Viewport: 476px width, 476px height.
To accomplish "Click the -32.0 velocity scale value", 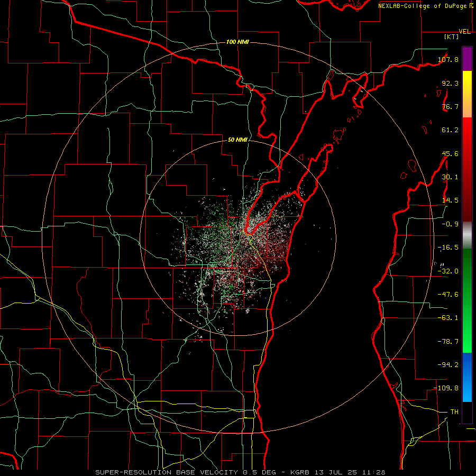I will [x=448, y=271].
